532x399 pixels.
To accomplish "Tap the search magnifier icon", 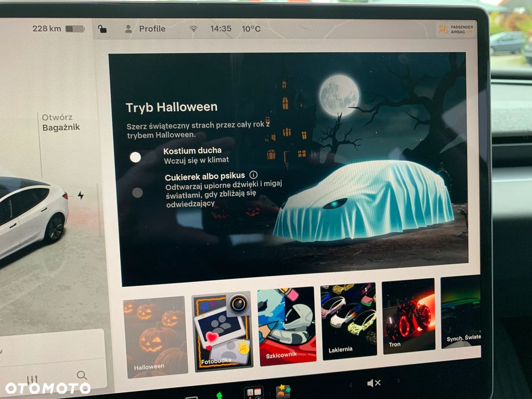I will pyautogui.click(x=82, y=375).
